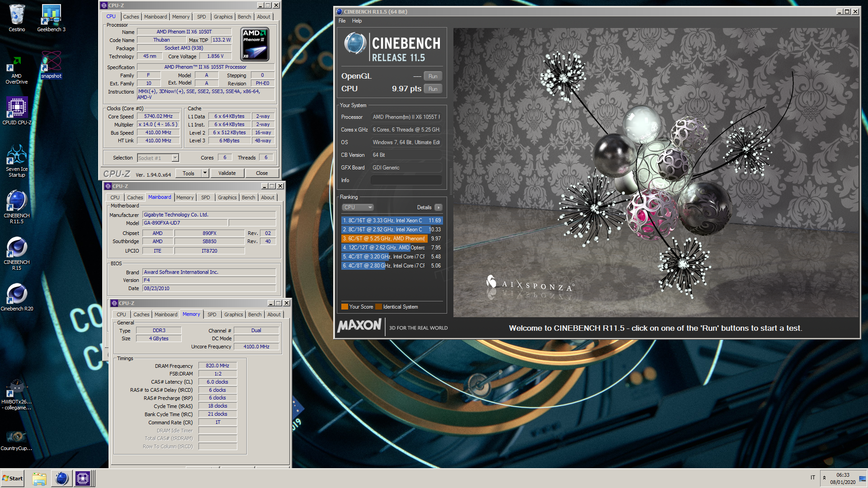Click the Tools button in CPU-Z
The height and width of the screenshot is (488, 868).
189,173
